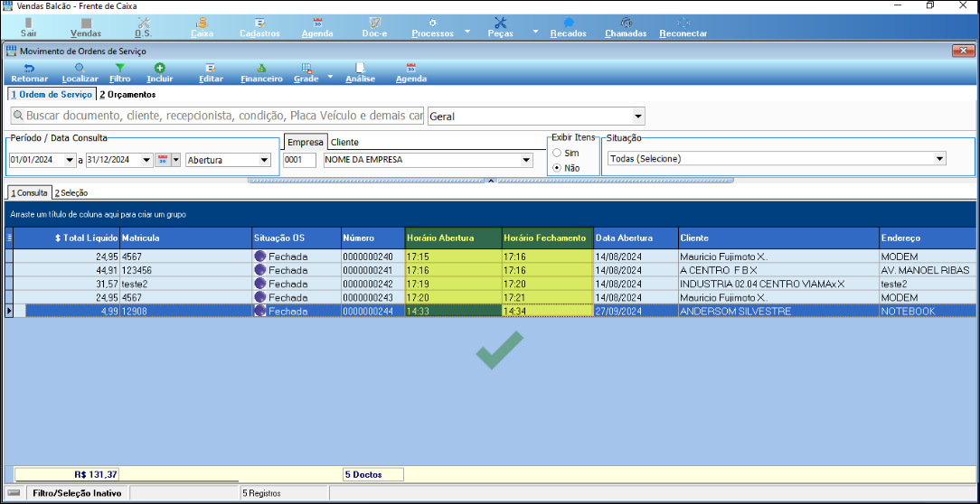Click the keyboard icon in status bar
This screenshot has height=504, width=980.
(14, 493)
